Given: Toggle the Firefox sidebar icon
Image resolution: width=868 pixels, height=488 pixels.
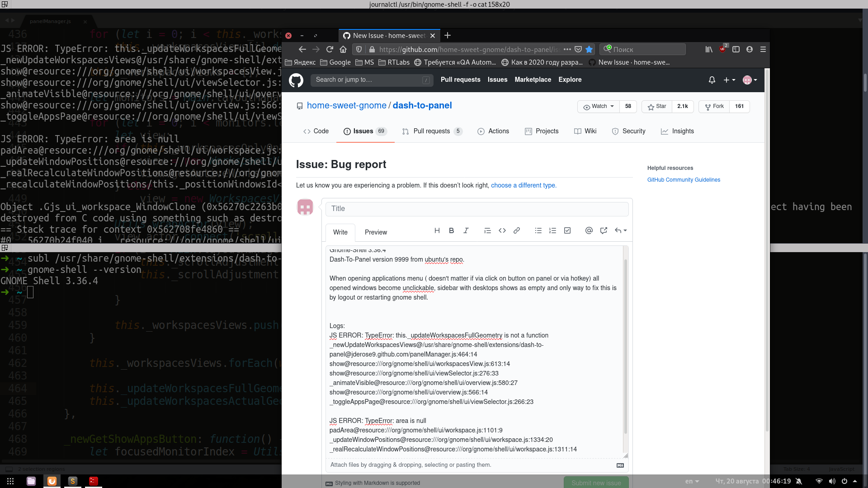Looking at the screenshot, I should pos(736,49).
